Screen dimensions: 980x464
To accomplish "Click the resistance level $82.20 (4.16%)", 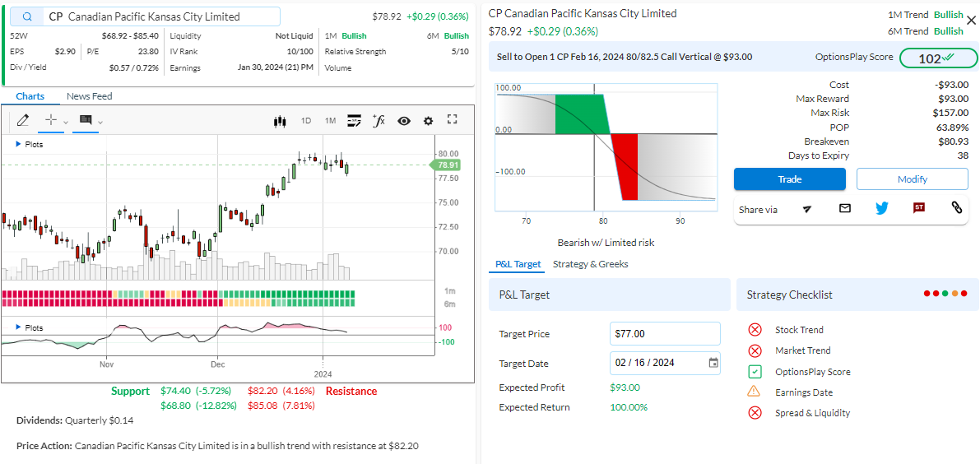I will pyautogui.click(x=281, y=392).
